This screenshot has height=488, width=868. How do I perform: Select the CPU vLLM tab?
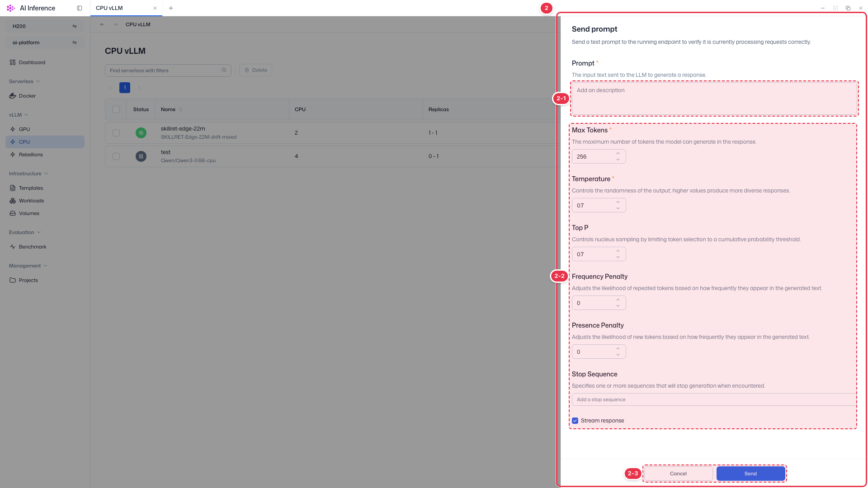pos(126,8)
